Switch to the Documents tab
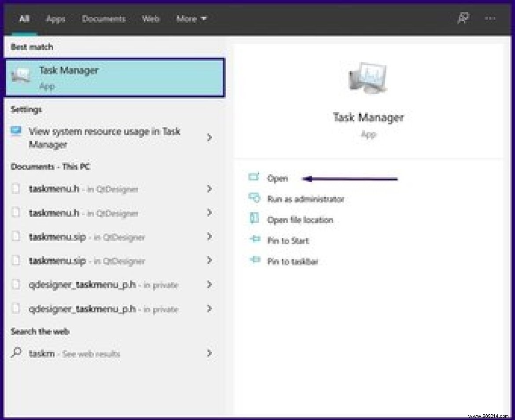 103,18
